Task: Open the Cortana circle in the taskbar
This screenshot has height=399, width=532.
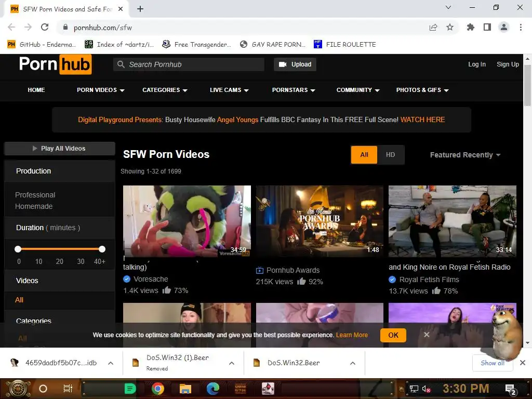Action: (43, 389)
